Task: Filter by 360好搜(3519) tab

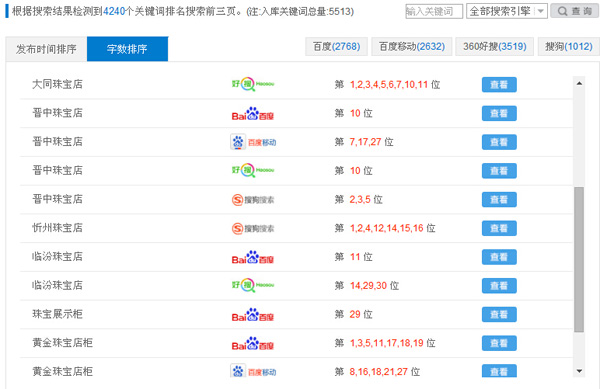Action: [x=494, y=47]
